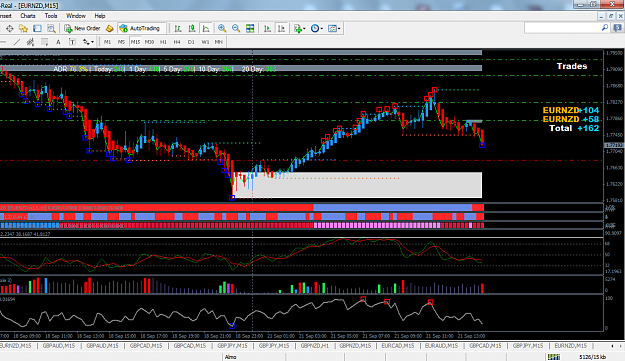Toggle chart auto scroll

point(267,28)
